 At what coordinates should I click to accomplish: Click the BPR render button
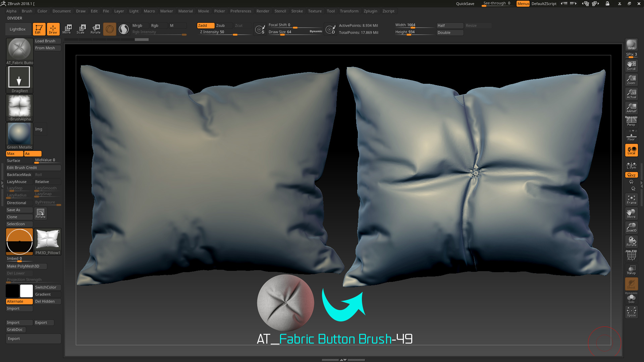[631, 45]
